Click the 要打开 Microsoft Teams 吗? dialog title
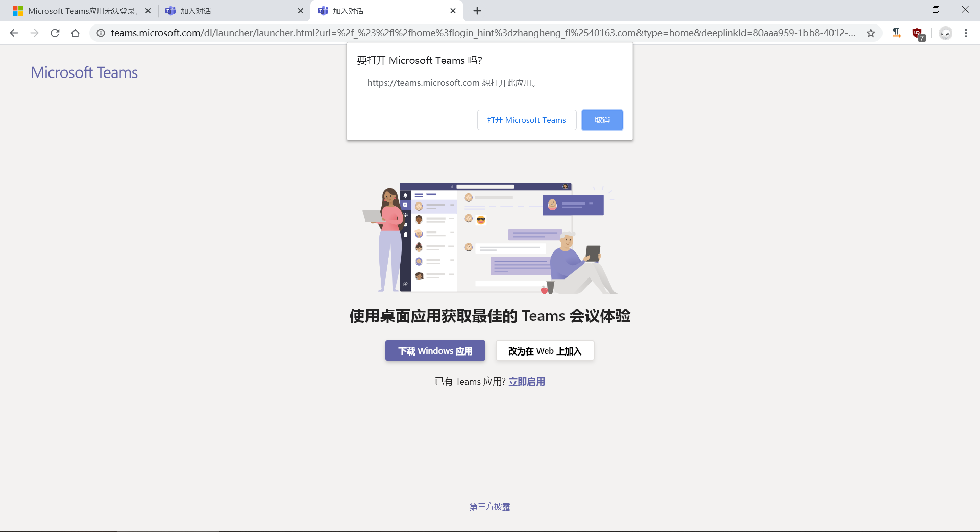The width and height of the screenshot is (980, 532). pos(420,60)
